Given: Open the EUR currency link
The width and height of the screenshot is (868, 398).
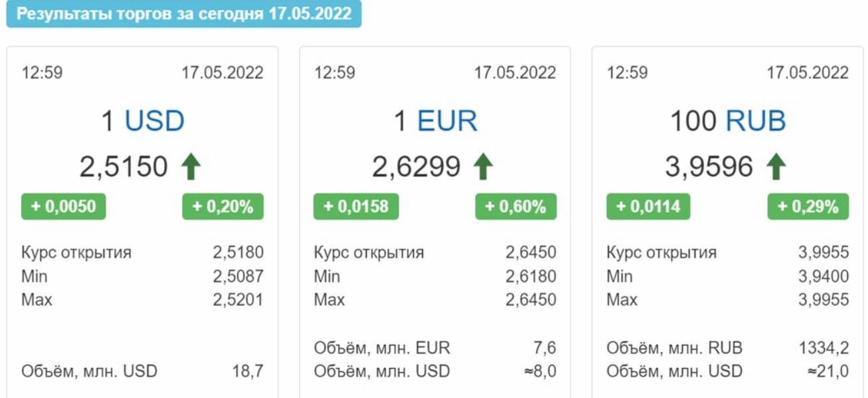Looking at the screenshot, I should tap(447, 122).
